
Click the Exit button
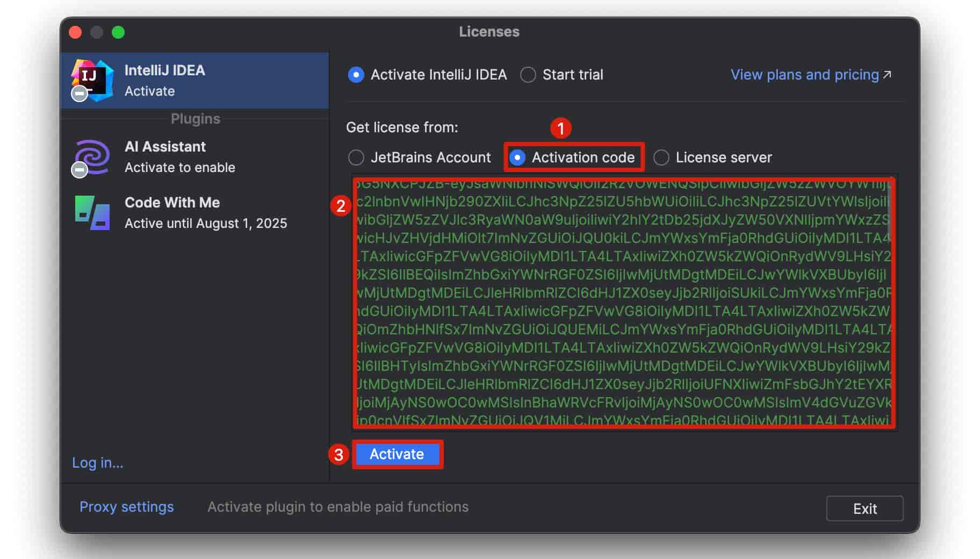(864, 508)
